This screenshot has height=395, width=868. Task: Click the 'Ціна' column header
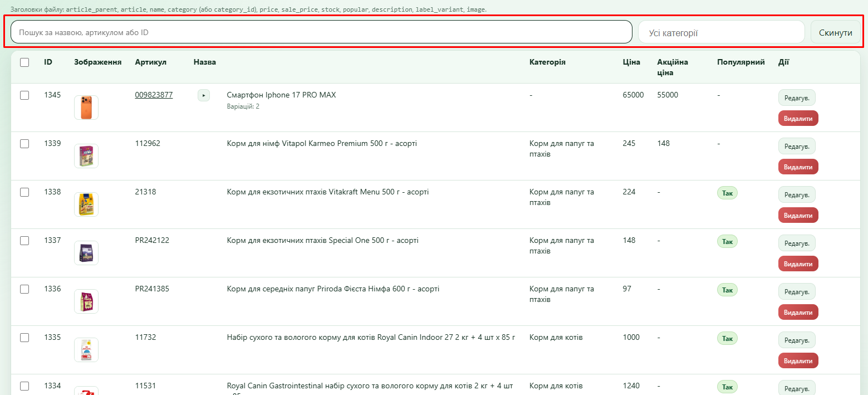(x=631, y=62)
